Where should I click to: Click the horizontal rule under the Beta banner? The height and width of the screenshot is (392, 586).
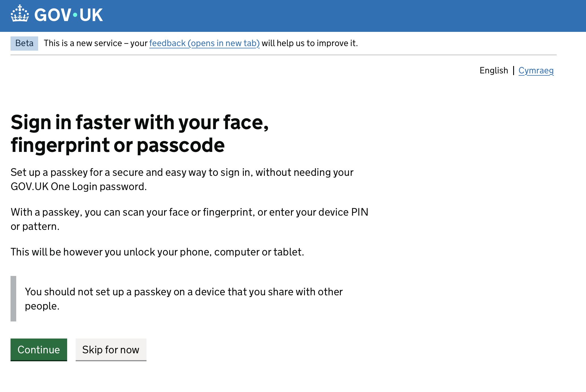tap(284, 55)
